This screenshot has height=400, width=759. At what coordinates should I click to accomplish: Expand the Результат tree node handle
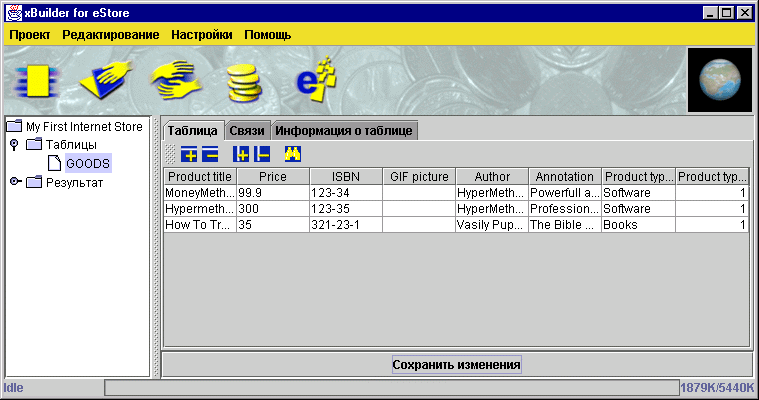pyautogui.click(x=15, y=182)
